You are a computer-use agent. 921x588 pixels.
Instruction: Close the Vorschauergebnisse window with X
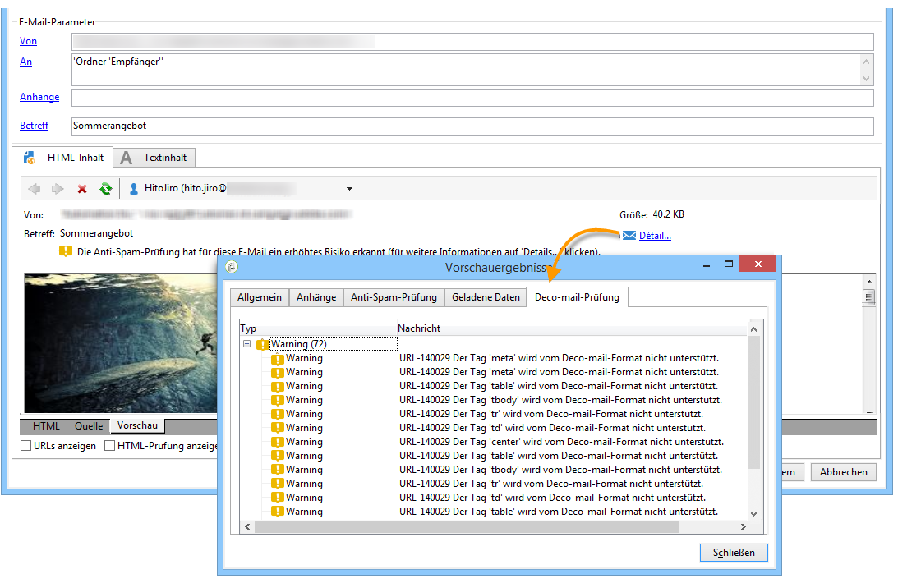(758, 264)
